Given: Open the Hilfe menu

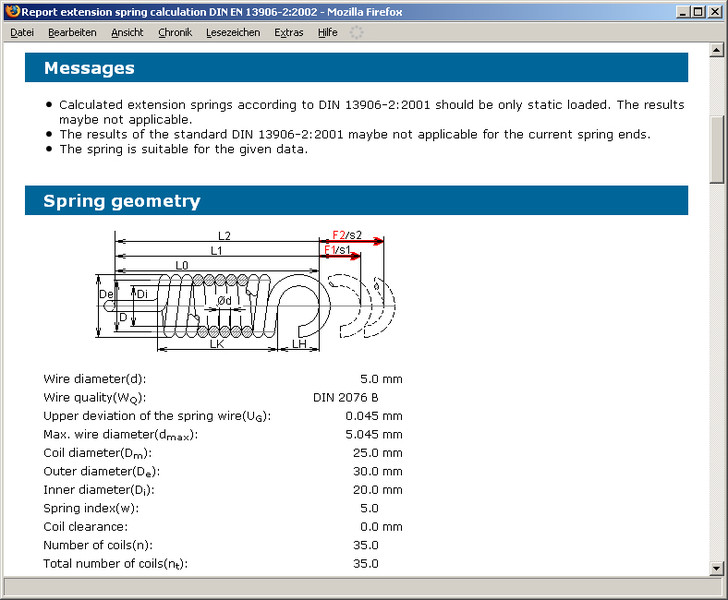Looking at the screenshot, I should tap(327, 32).
